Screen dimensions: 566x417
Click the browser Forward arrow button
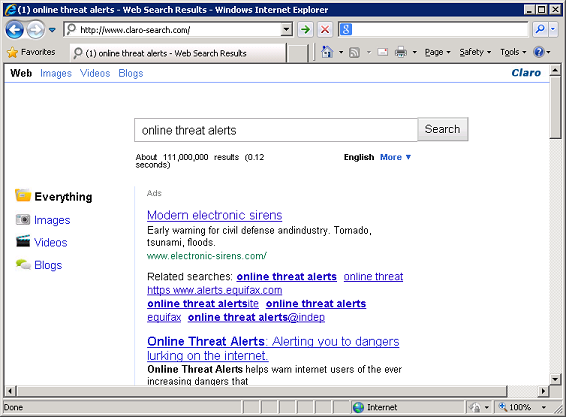[35, 30]
